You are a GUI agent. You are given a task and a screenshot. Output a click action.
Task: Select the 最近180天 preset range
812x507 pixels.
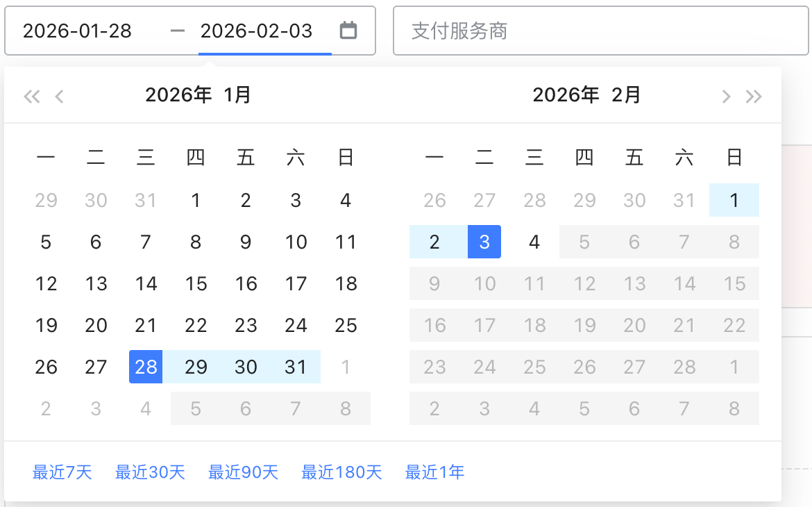(341, 473)
